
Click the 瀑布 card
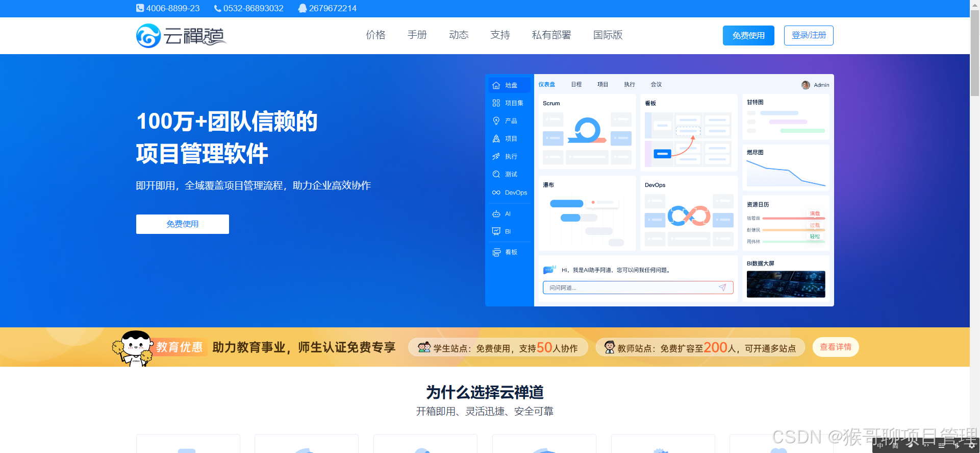point(587,213)
